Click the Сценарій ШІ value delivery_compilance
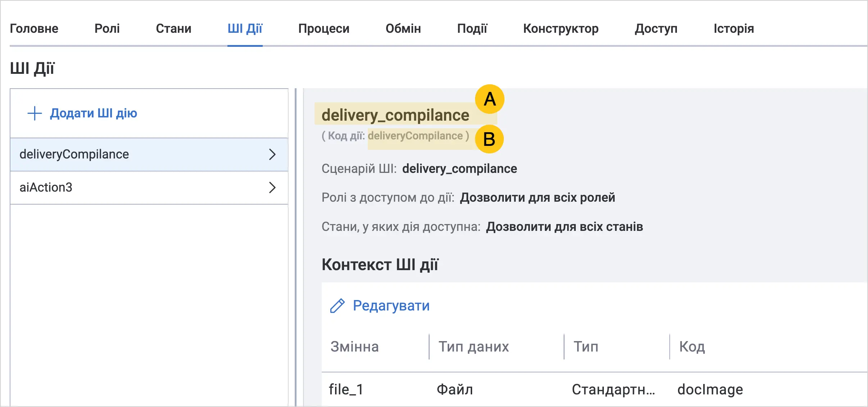This screenshot has width=868, height=407. pos(460,169)
